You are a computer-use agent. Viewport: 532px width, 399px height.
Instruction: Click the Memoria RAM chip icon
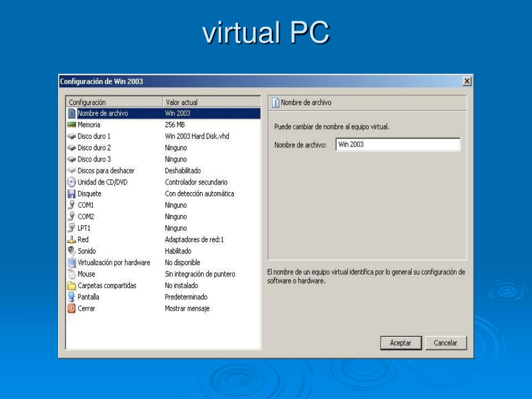(72, 125)
